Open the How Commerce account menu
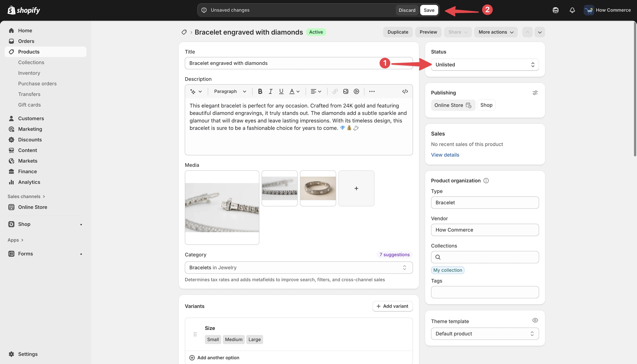Screen dimensions: 637x364 (607, 10)
